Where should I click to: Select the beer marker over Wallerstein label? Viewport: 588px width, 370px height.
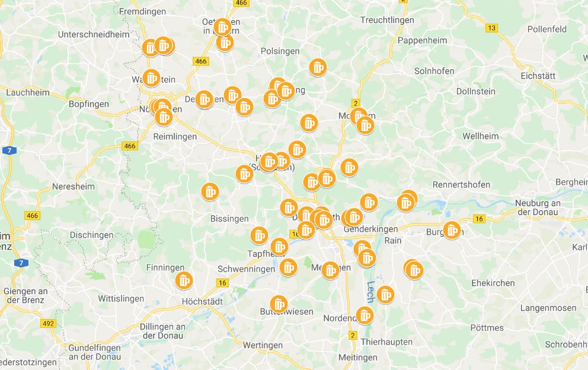(x=151, y=78)
